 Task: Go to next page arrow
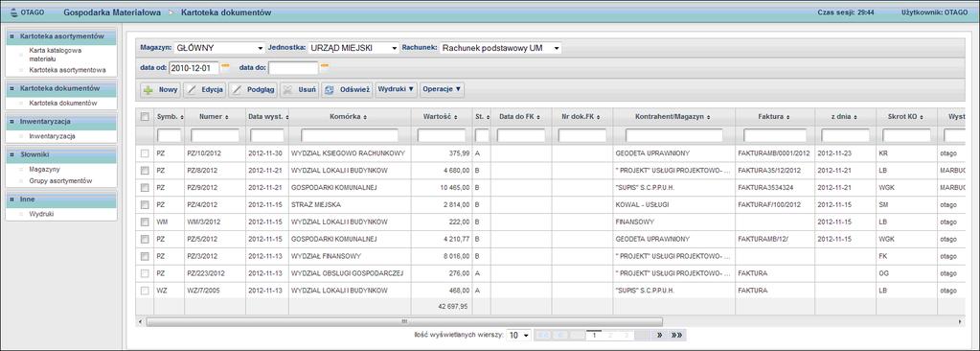tap(659, 336)
